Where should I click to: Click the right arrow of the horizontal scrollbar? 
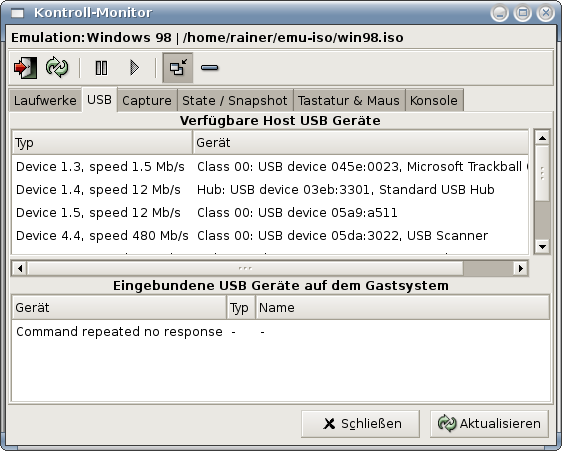click(x=520, y=268)
